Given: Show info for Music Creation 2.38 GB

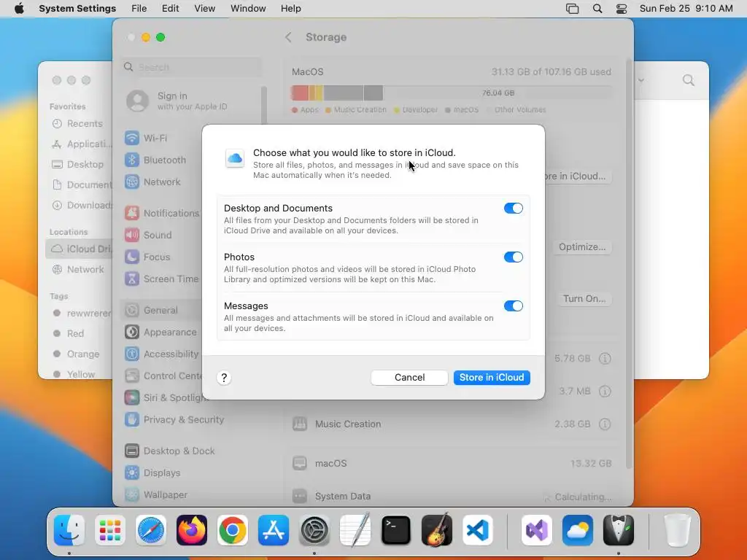Looking at the screenshot, I should pyautogui.click(x=605, y=424).
